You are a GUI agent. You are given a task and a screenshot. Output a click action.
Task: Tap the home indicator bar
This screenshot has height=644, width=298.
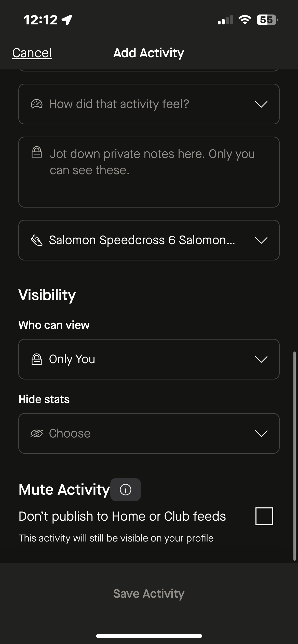pos(149,636)
